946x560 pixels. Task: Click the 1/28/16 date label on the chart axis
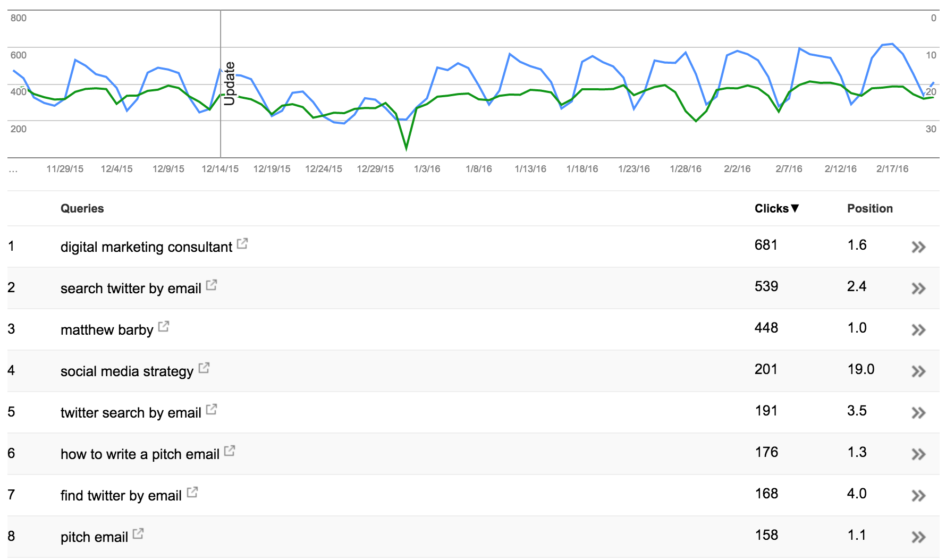point(686,169)
